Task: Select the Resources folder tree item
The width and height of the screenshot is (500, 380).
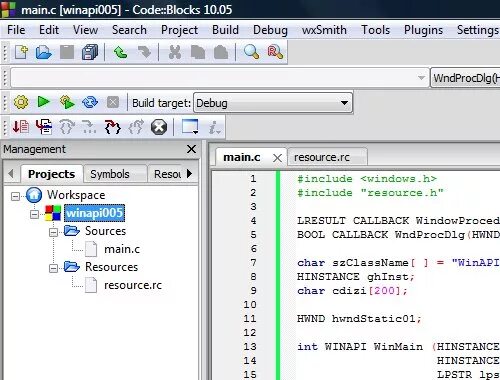Action: coord(111,267)
